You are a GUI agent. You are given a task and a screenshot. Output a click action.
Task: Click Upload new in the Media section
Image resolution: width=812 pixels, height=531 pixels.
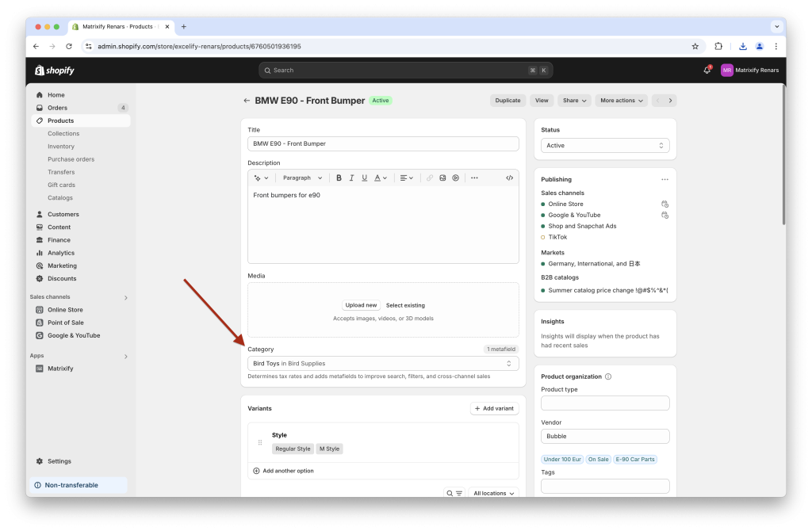(x=361, y=304)
